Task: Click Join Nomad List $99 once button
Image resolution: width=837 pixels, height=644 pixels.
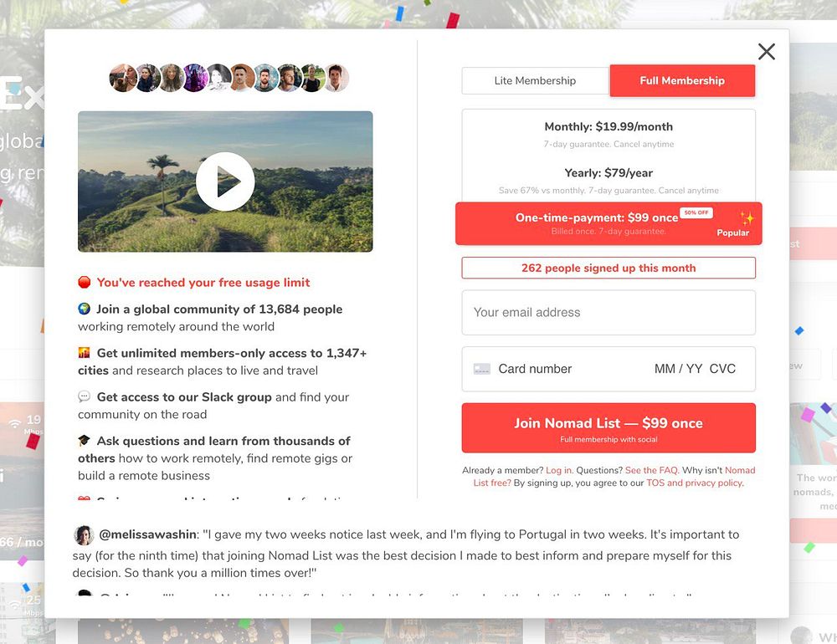Action: pos(608,428)
